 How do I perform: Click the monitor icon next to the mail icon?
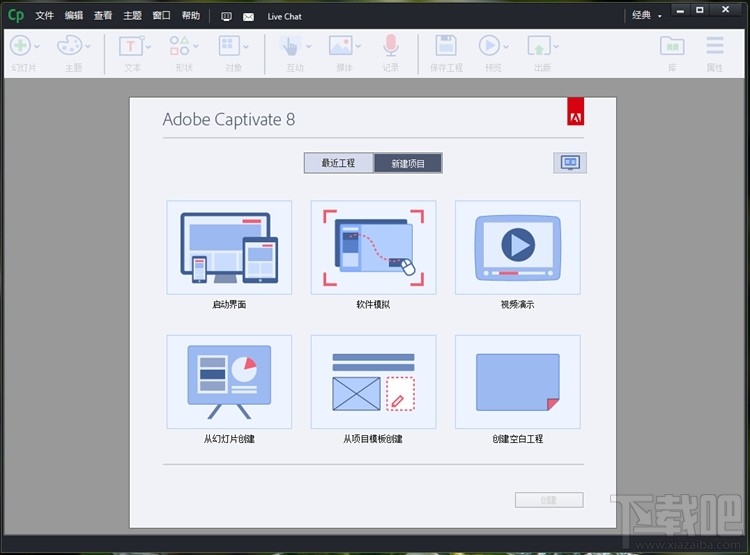tap(226, 17)
